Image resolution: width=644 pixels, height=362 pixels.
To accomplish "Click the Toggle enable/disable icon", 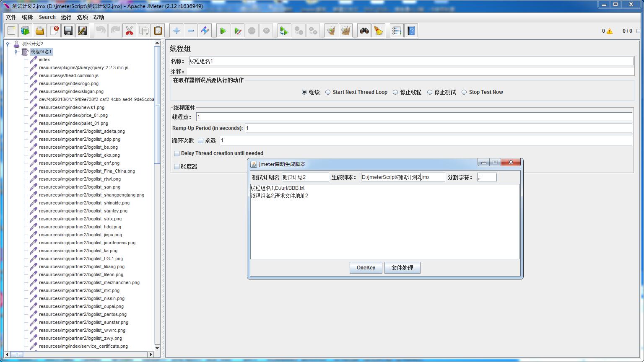I will tap(205, 31).
